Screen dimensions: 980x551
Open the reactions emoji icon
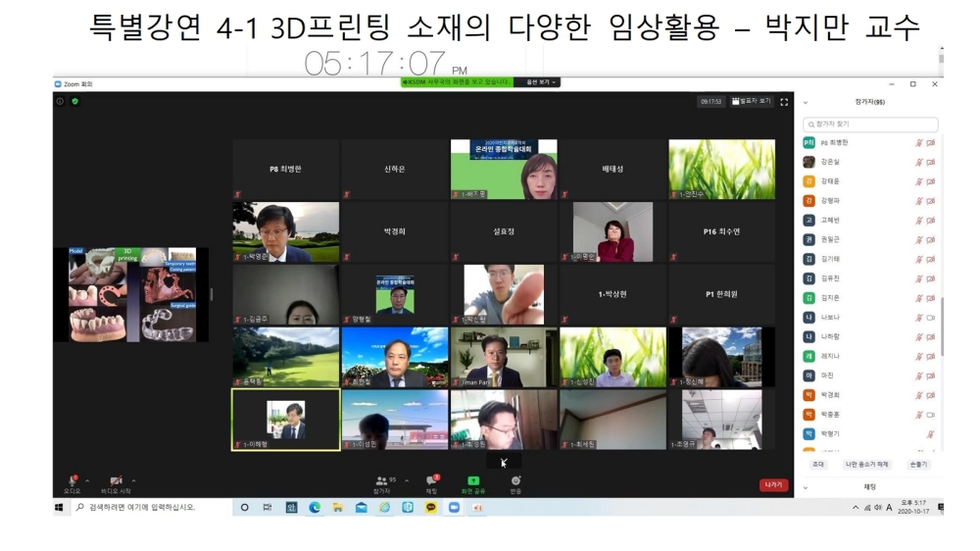click(515, 480)
